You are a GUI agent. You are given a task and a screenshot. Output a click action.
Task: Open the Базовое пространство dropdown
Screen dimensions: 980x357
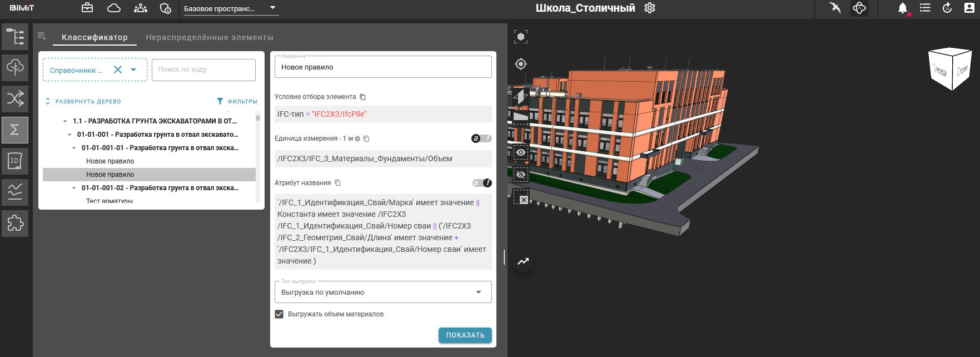click(x=230, y=8)
